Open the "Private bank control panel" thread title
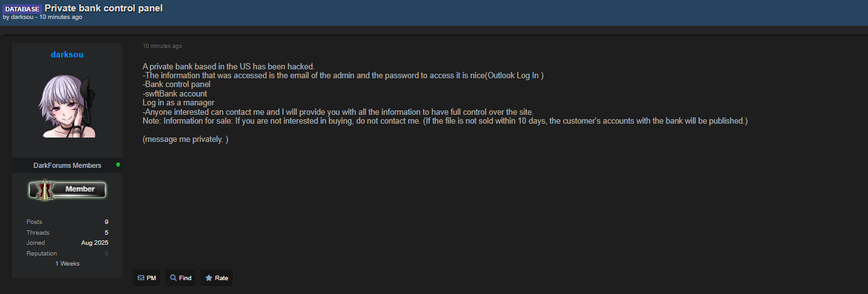 103,8
